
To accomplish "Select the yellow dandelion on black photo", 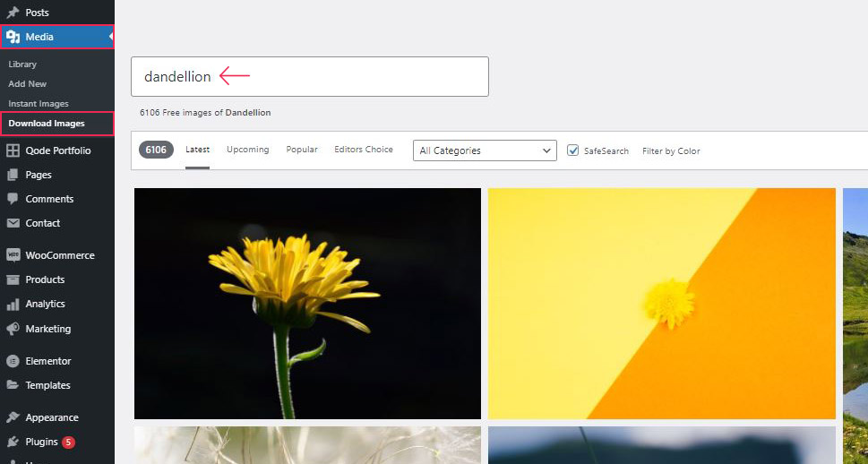I will coord(307,304).
